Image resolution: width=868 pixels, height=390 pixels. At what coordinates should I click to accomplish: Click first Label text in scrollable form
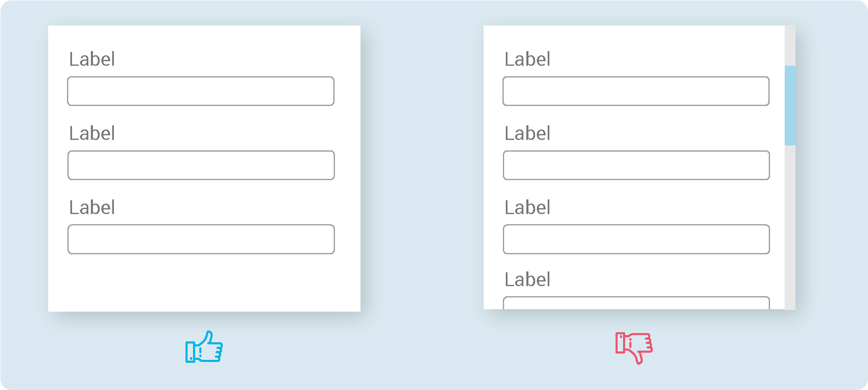point(527,59)
